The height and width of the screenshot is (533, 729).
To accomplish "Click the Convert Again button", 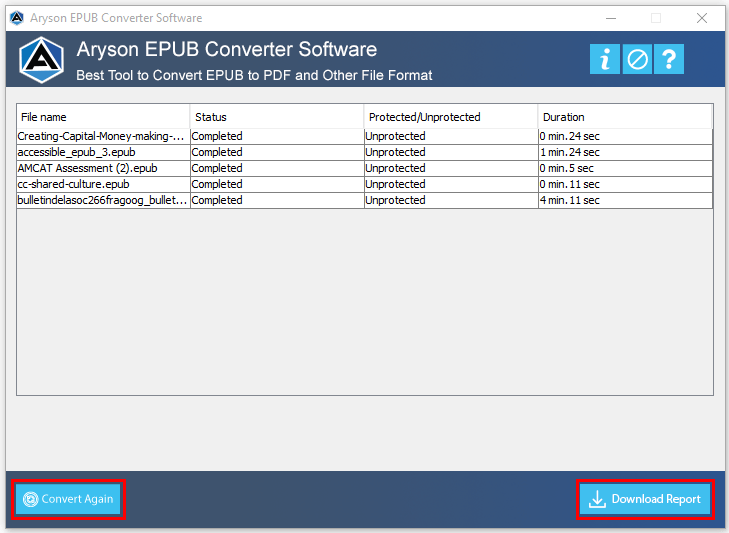I will tap(68, 499).
